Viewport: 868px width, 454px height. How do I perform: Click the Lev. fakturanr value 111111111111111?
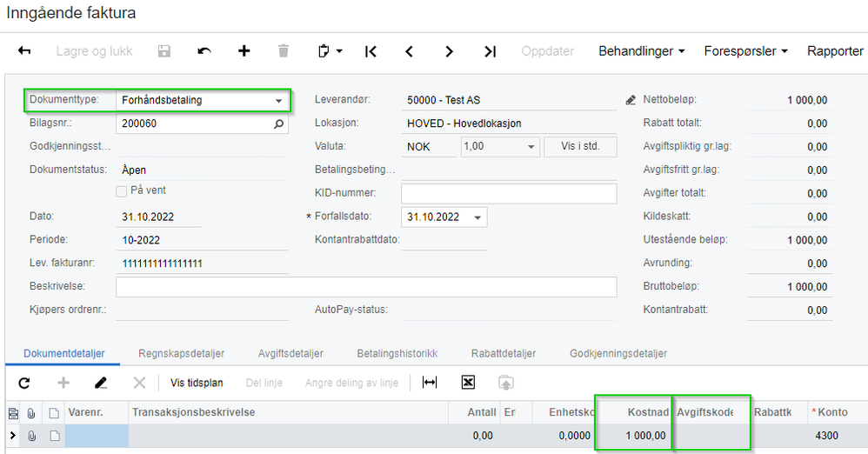pos(162,264)
